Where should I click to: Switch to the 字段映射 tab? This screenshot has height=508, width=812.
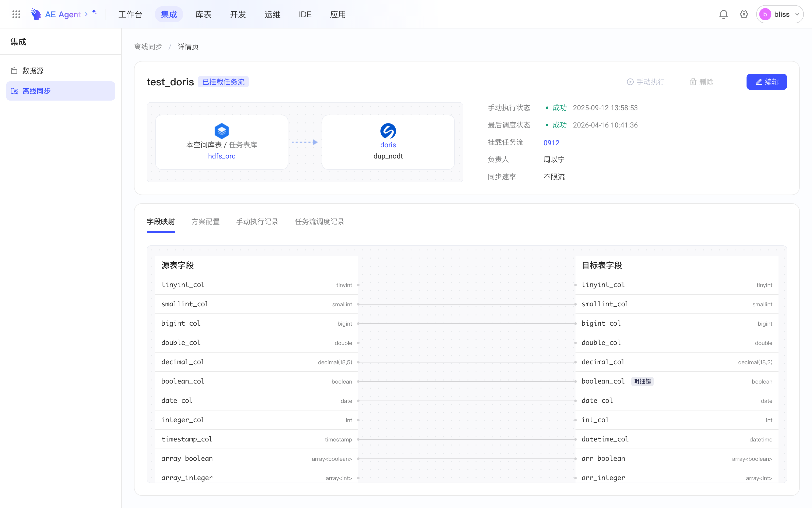click(x=161, y=222)
